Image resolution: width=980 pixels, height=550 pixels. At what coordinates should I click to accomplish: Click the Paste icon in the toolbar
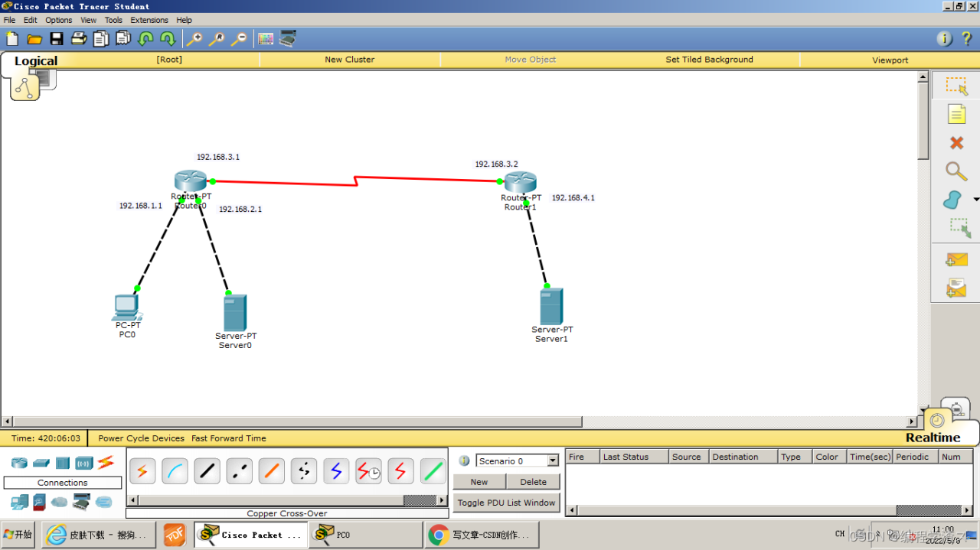(123, 38)
